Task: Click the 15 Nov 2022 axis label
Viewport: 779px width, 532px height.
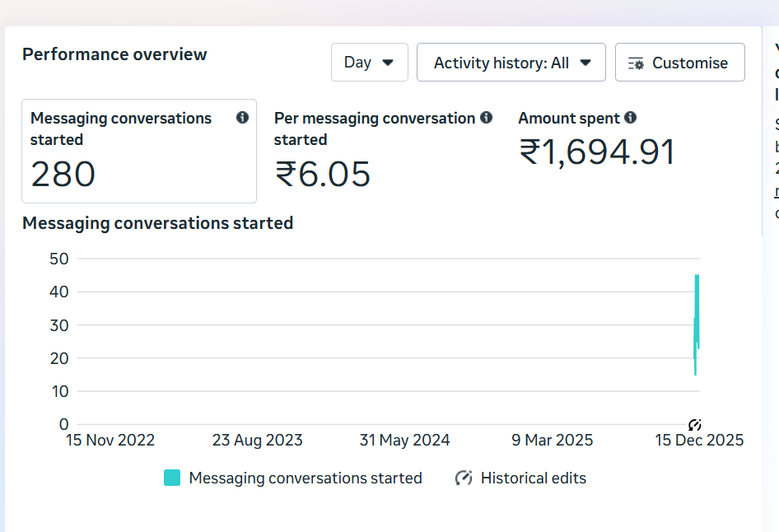Action: [x=110, y=440]
